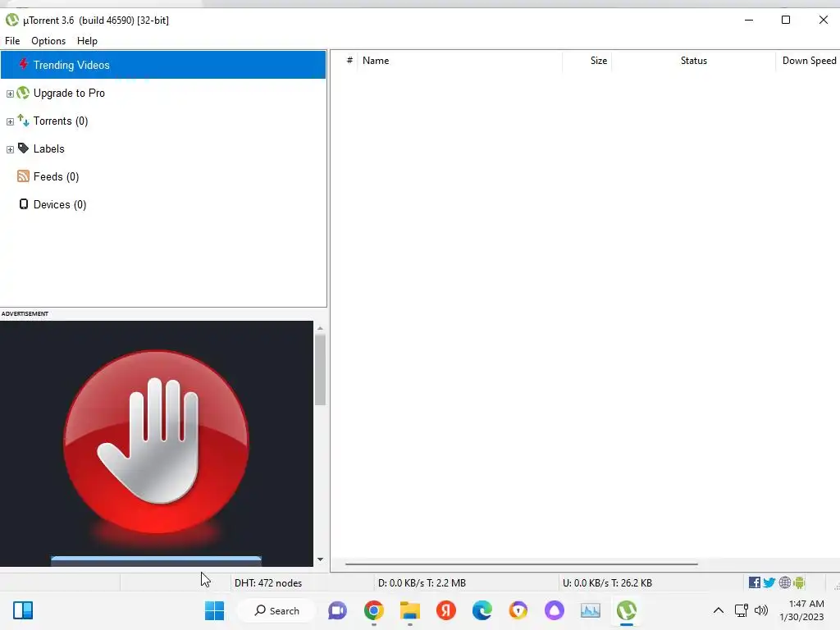
Task: Click the Devices phone icon
Action: [24, 204]
